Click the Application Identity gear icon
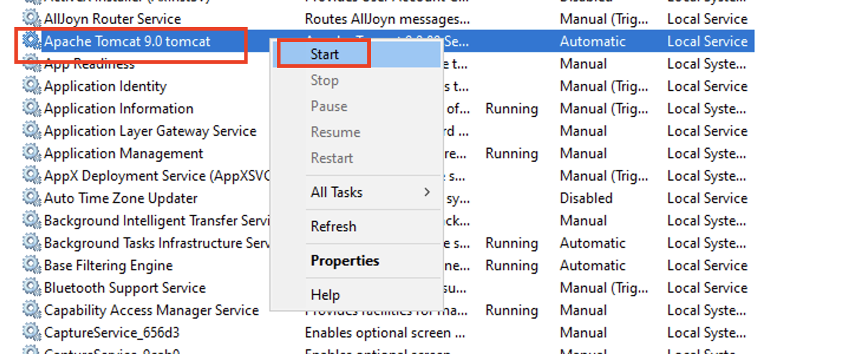The width and height of the screenshot is (868, 354). click(31, 86)
